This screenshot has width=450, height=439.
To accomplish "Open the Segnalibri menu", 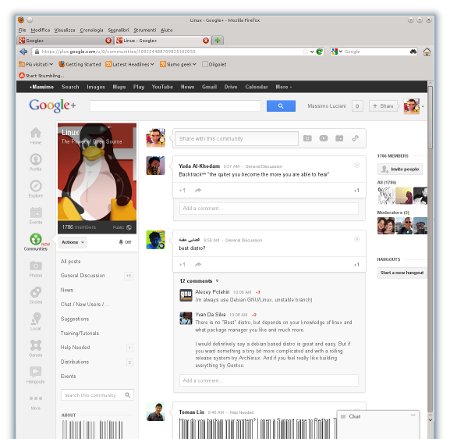I will point(118,30).
